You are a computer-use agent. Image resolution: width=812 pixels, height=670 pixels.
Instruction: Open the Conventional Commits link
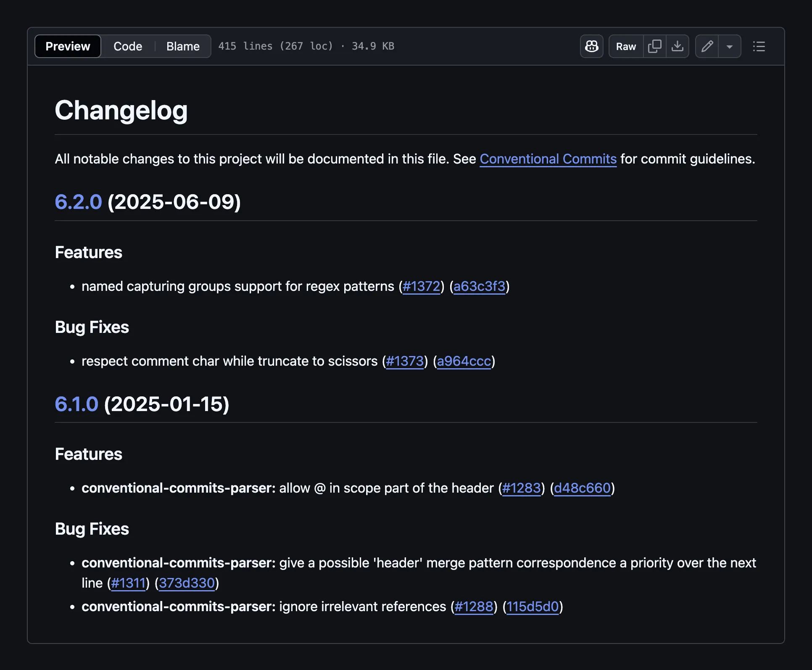(548, 159)
